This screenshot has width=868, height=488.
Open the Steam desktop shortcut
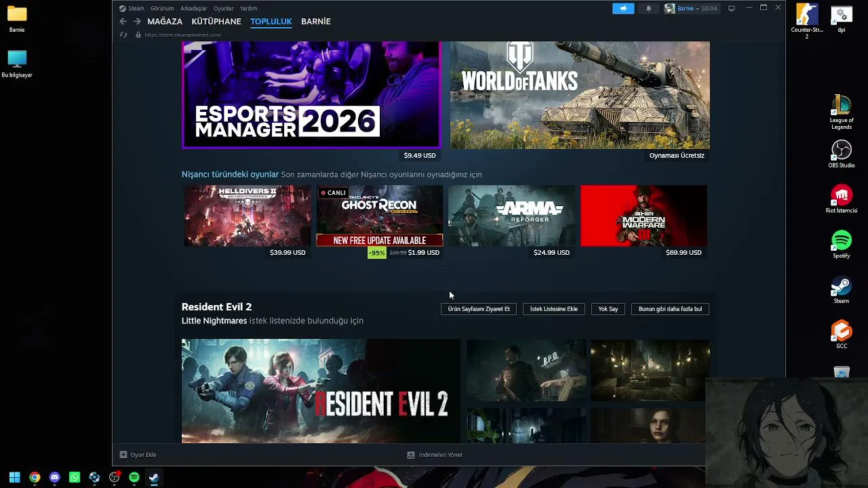tap(842, 290)
